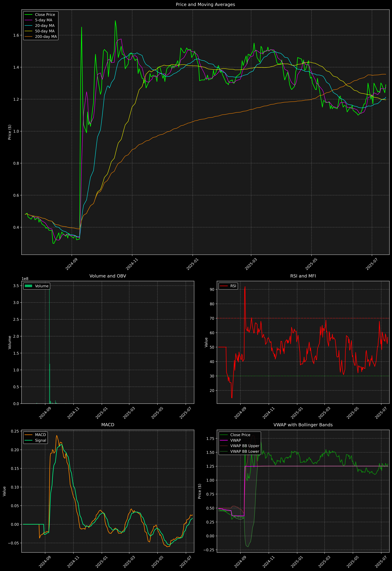
Task: Click the 'Volume and OBV' chart title
Action: point(108,276)
